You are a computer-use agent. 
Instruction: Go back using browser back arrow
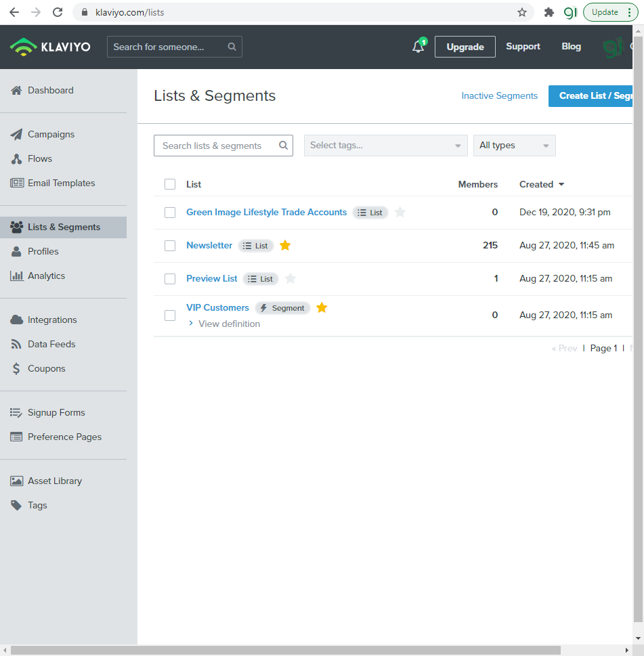(x=14, y=13)
